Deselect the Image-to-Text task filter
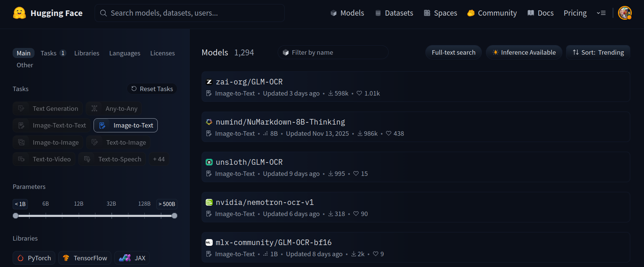 pos(125,125)
